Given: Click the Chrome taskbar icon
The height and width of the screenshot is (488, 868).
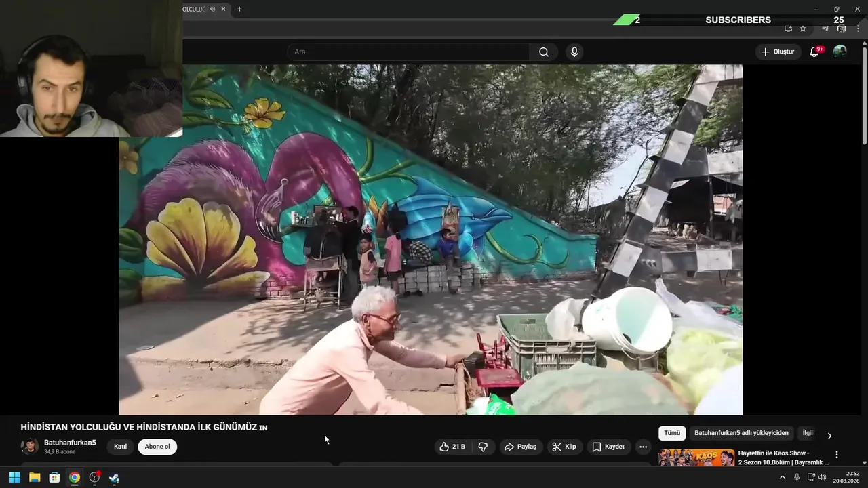Looking at the screenshot, I should (x=74, y=477).
